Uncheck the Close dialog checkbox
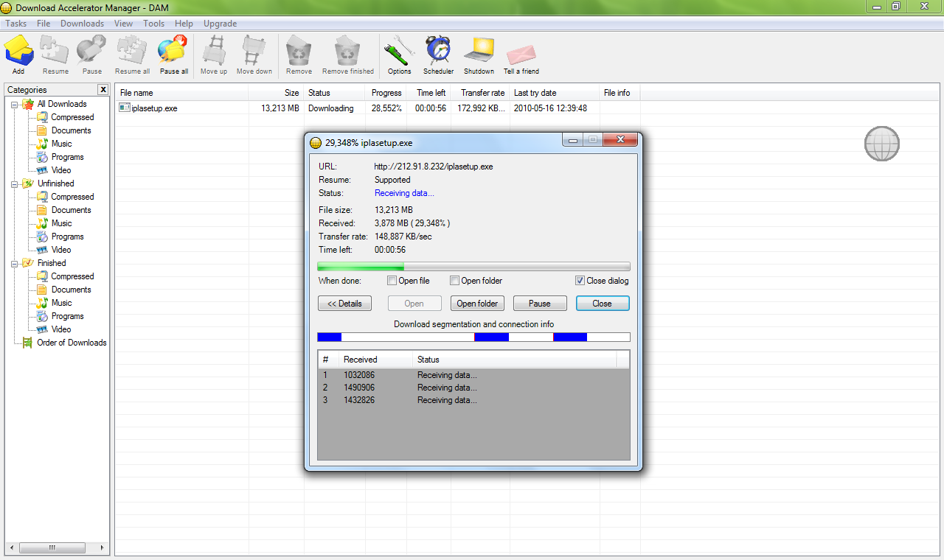 580,281
